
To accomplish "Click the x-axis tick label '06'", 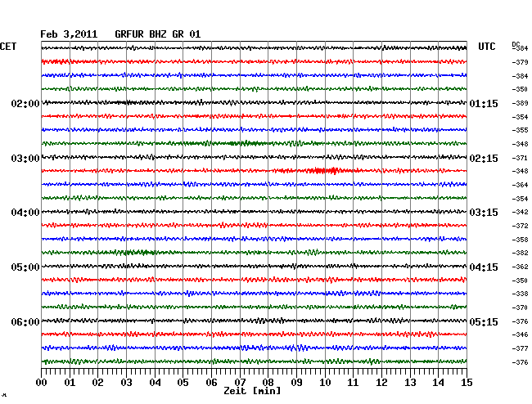I will [211, 383].
